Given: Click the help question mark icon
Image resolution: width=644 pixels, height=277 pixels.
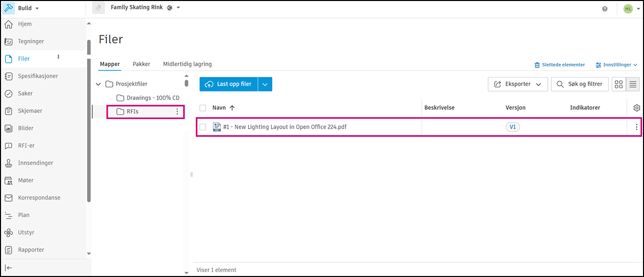Looking at the screenshot, I should click(605, 9).
